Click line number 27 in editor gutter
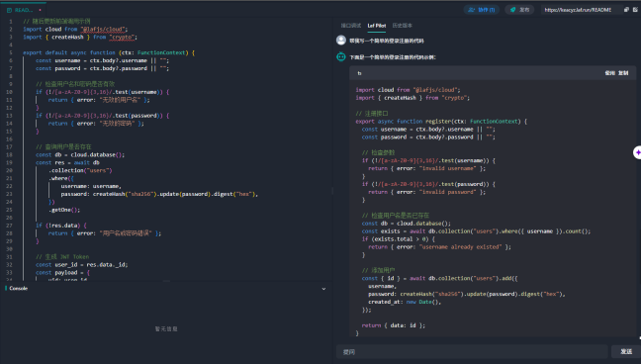The width and height of the screenshot is (641, 364). coord(10,226)
